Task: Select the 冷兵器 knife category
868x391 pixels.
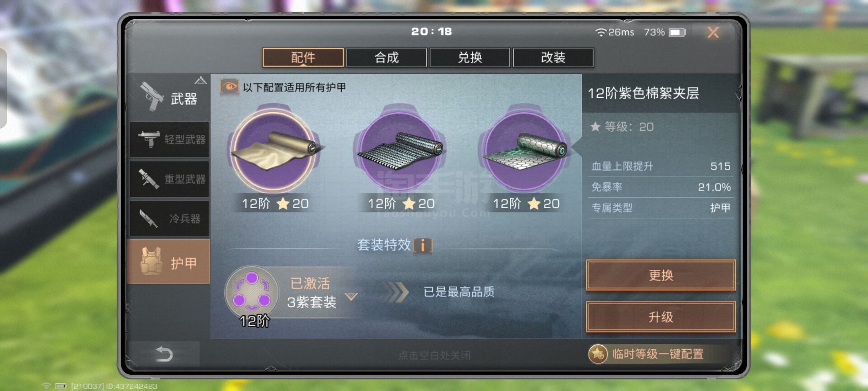Action: [170, 219]
